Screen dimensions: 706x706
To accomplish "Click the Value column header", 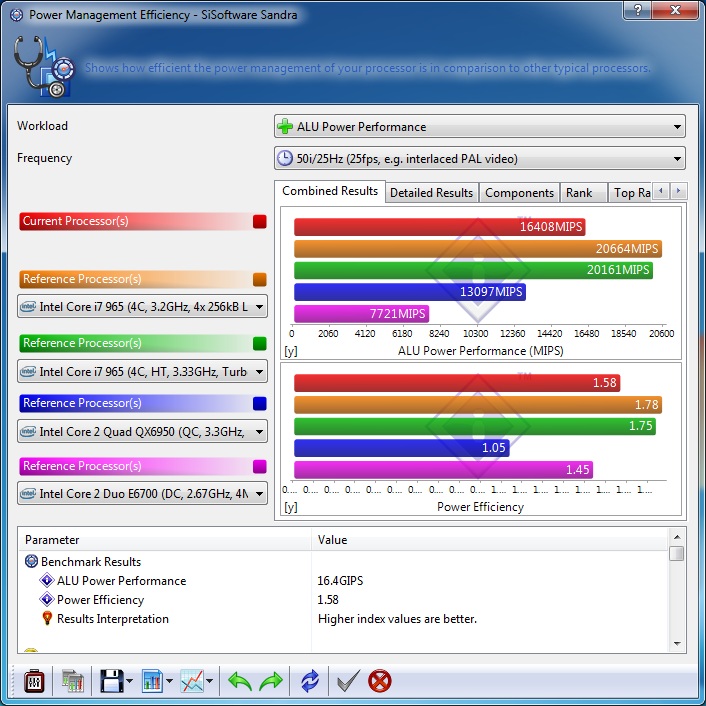I will 489,539.
